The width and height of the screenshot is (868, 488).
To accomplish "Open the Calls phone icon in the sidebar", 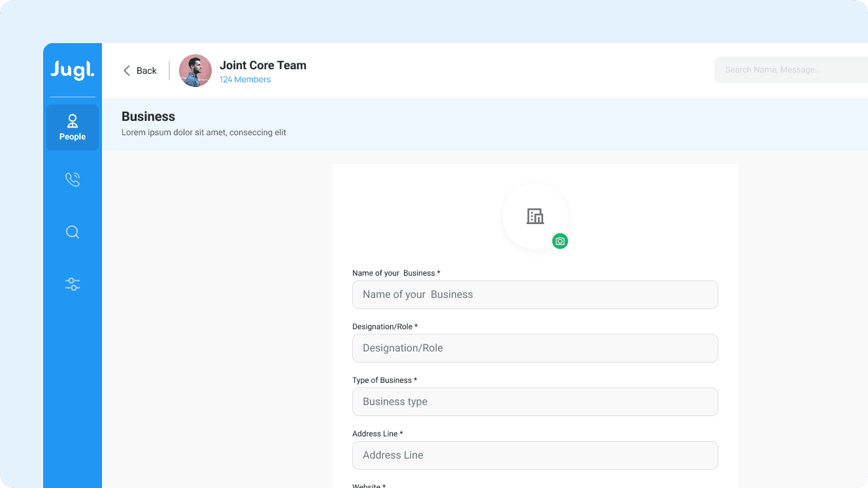I will coord(73,180).
